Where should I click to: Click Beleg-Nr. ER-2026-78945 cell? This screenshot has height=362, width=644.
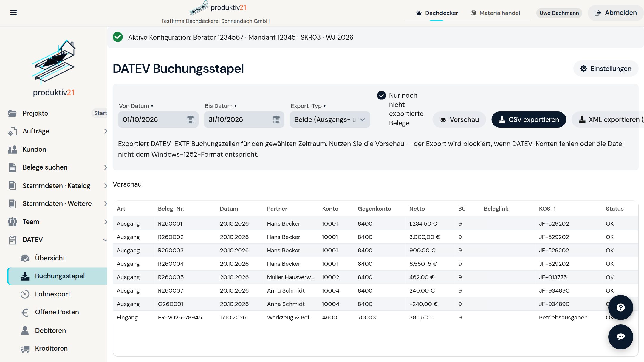(x=180, y=317)
